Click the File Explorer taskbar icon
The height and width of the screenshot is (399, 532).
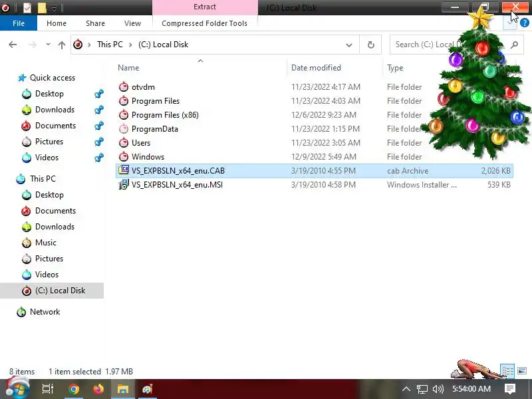pos(123,389)
